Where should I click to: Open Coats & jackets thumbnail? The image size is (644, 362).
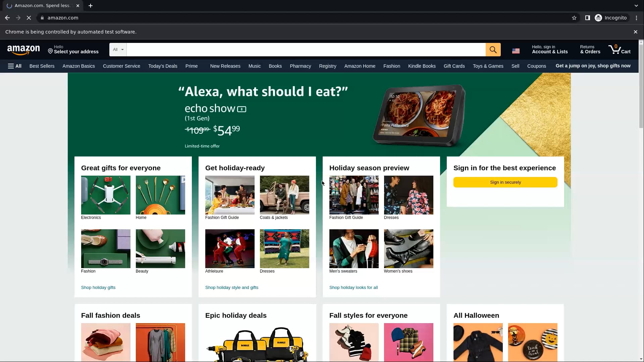tap(284, 195)
